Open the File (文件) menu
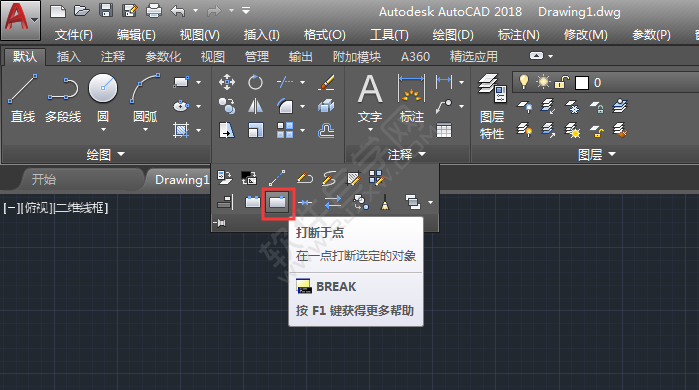 click(x=74, y=35)
